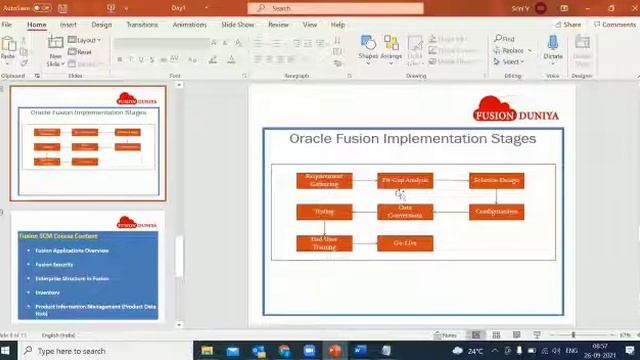Select the Implementation Stages slide thumbnail
This screenshot has height=360, width=640.
coord(88,143)
